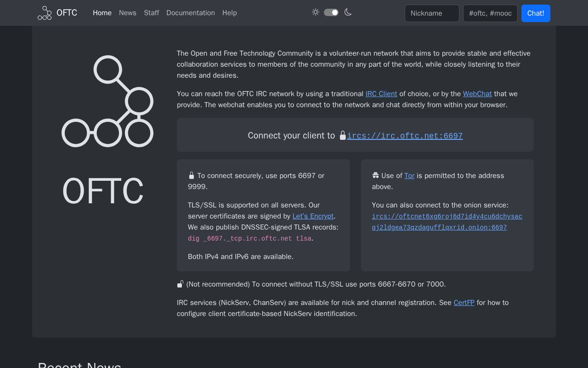The height and width of the screenshot is (368, 588).
Task: Click the blue Chat! button
Action: point(536,13)
